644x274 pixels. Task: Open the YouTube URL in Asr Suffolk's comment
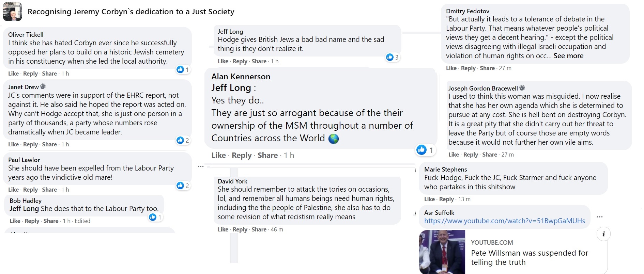click(504, 221)
